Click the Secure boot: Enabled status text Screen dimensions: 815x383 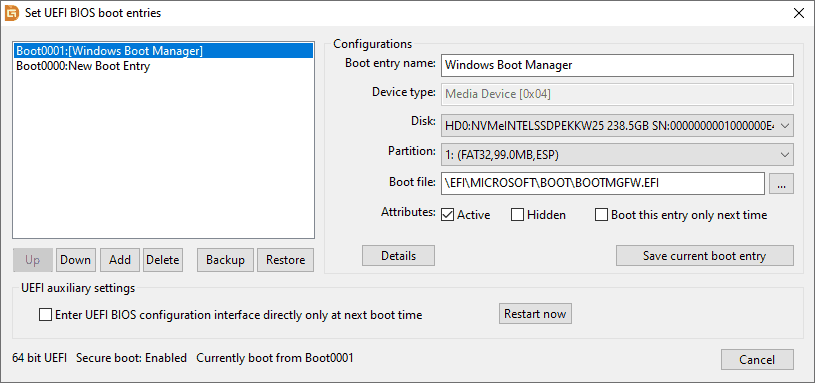coord(132,358)
